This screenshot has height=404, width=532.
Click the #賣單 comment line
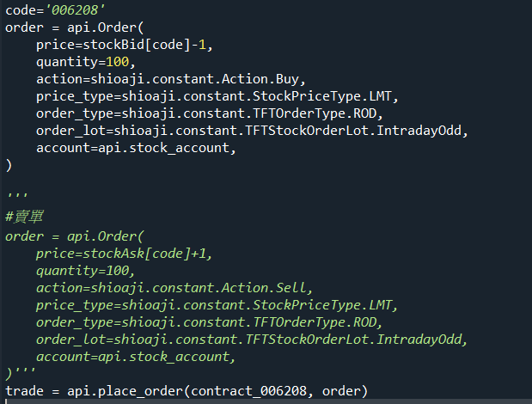point(24,217)
